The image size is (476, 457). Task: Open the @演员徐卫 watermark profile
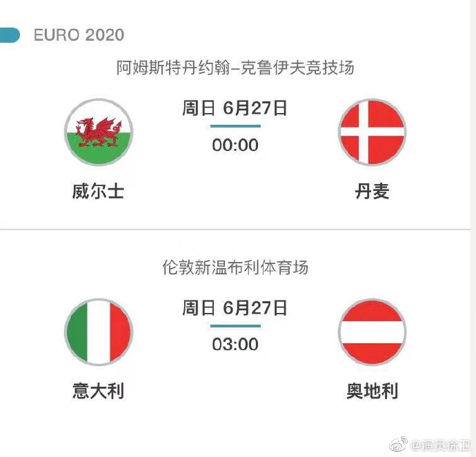point(440,445)
